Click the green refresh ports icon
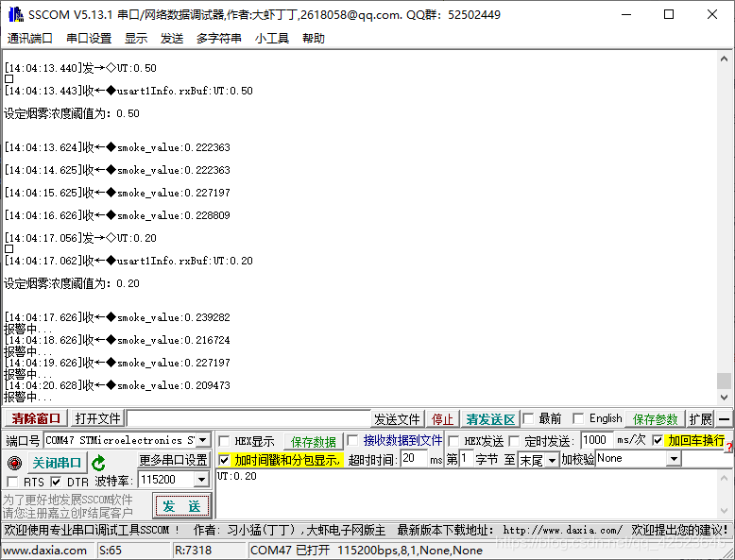The height and width of the screenshot is (560, 735). click(98, 463)
